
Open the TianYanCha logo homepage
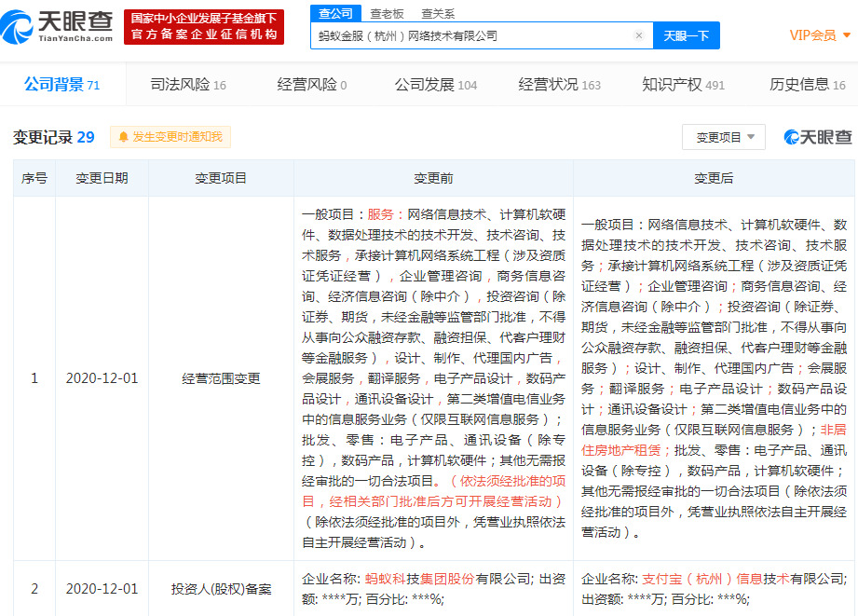point(57,26)
